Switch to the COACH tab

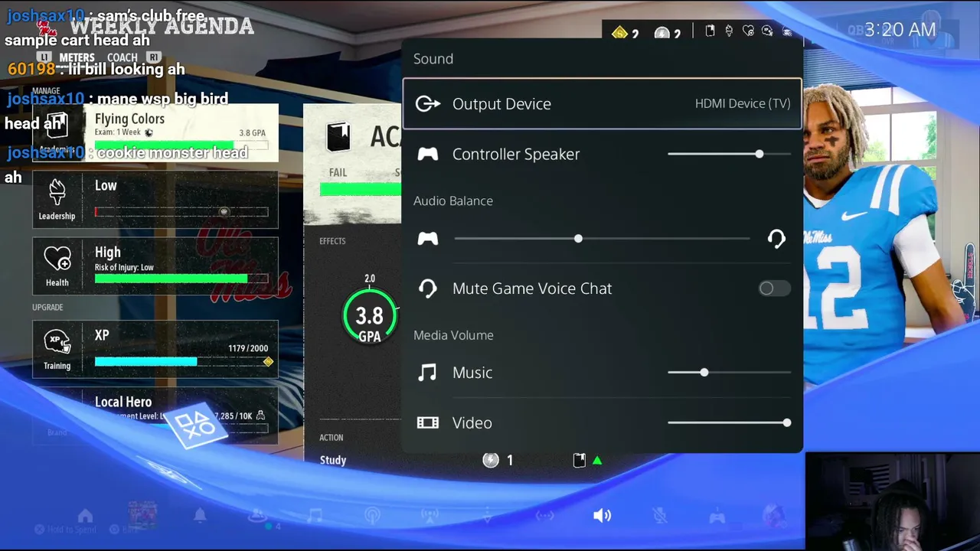(122, 57)
